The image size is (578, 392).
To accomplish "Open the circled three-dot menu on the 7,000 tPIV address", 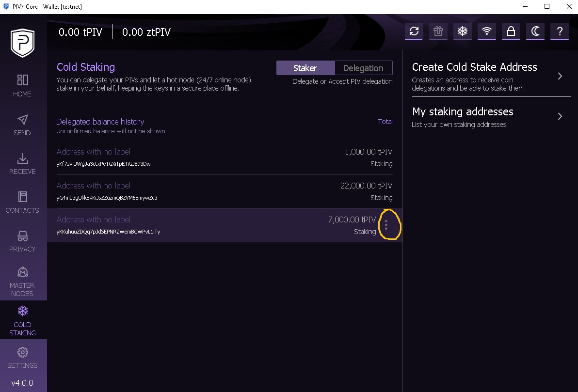I will point(386,225).
